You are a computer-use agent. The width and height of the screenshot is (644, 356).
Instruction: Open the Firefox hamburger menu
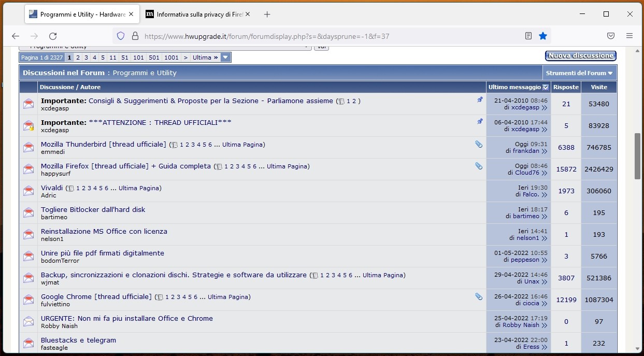(x=629, y=36)
